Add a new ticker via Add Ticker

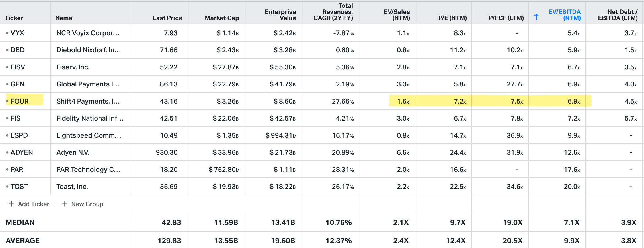pyautogui.click(x=29, y=204)
